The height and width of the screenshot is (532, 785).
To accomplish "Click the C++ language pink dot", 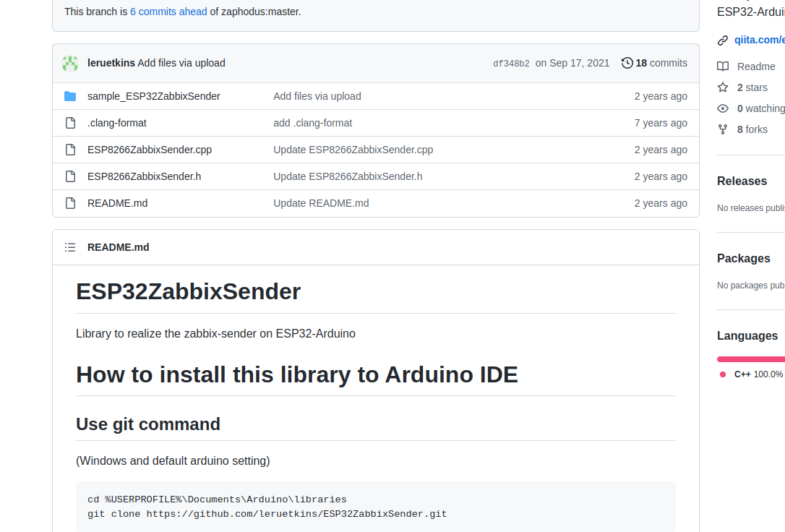I will (722, 374).
